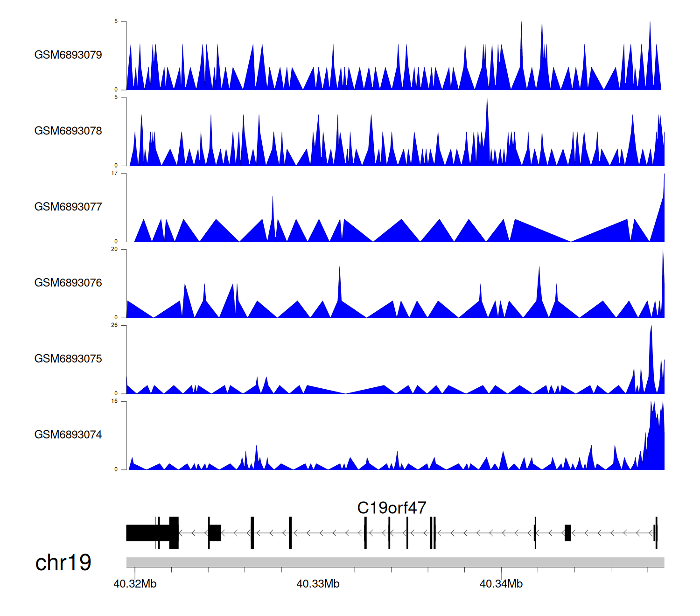The image size is (700, 616).
Task: Click the GSM6893079 track label
Action: pos(68,55)
